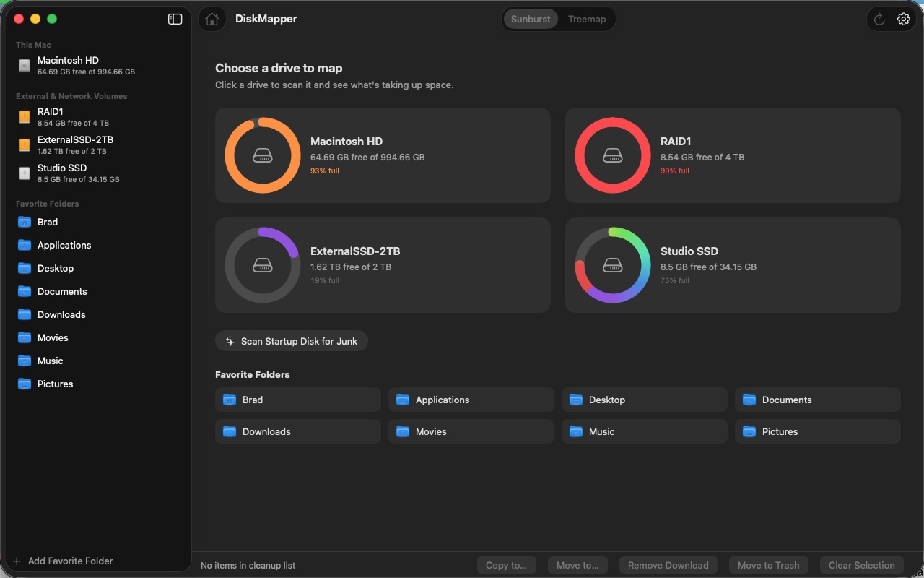The image size is (924, 578).
Task: Open Pictures in sidebar favorites
Action: (98, 384)
